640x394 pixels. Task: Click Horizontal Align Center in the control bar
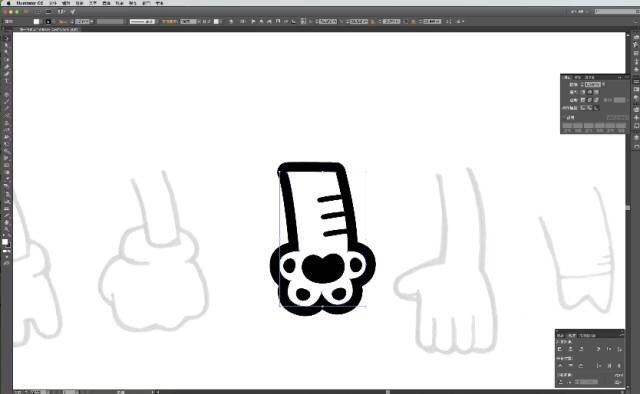click(261, 21)
